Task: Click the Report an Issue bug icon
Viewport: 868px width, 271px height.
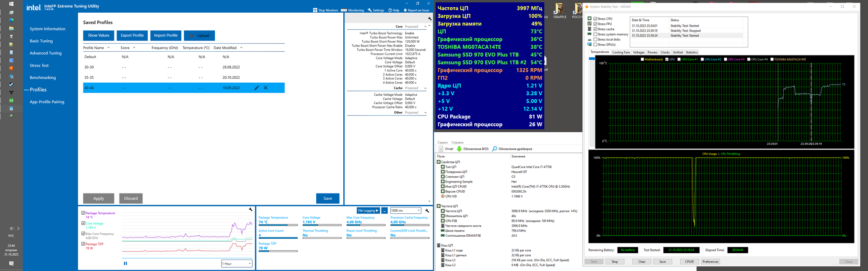Action: 405,10
